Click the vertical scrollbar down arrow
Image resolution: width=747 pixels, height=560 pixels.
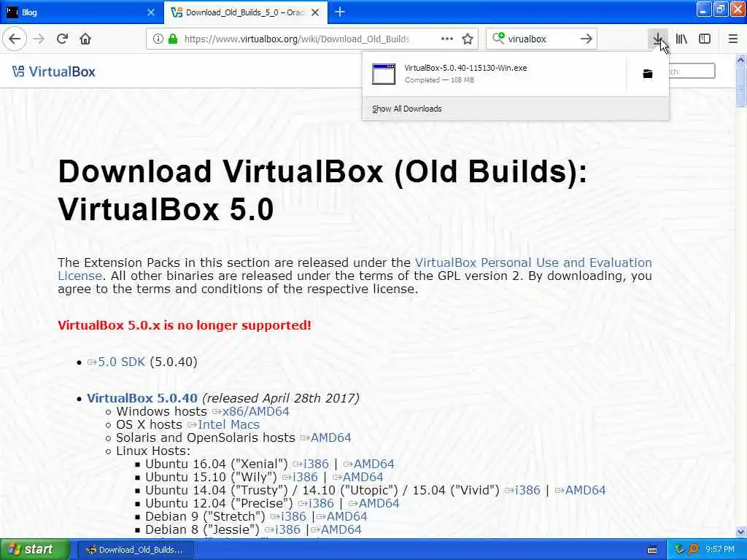[740, 532]
